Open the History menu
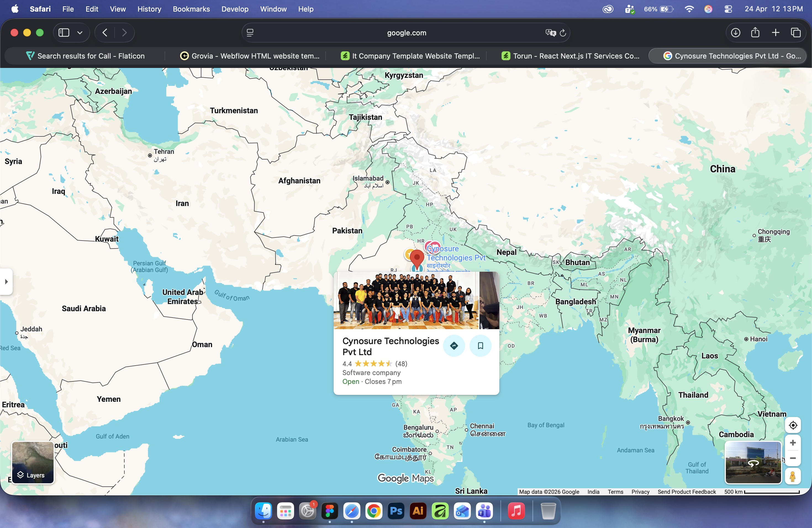812x528 pixels. (x=149, y=9)
